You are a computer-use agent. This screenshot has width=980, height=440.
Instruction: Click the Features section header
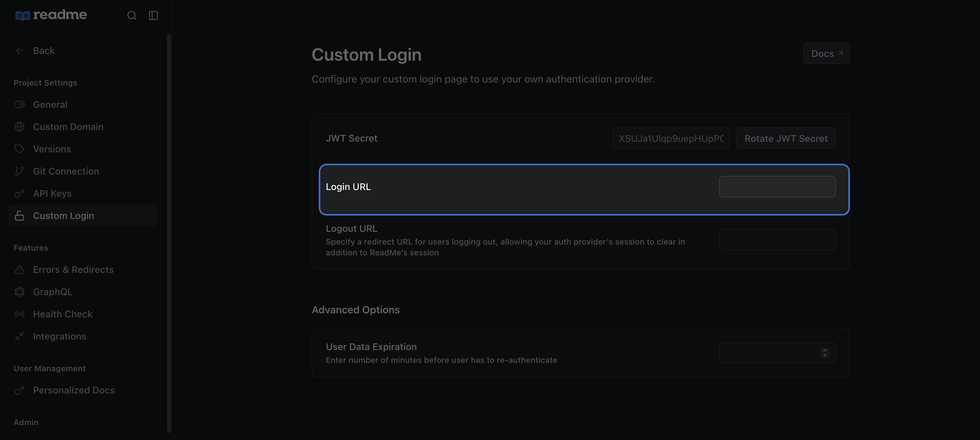[31, 248]
